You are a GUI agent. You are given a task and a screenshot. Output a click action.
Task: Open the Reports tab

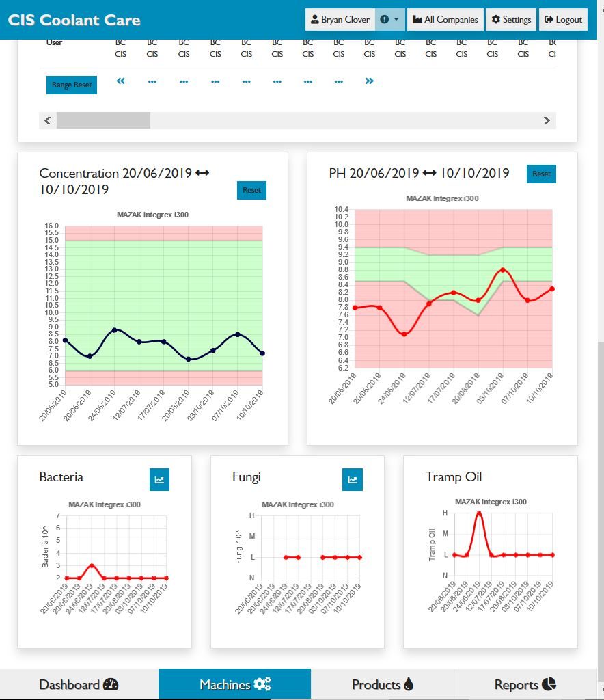point(525,684)
